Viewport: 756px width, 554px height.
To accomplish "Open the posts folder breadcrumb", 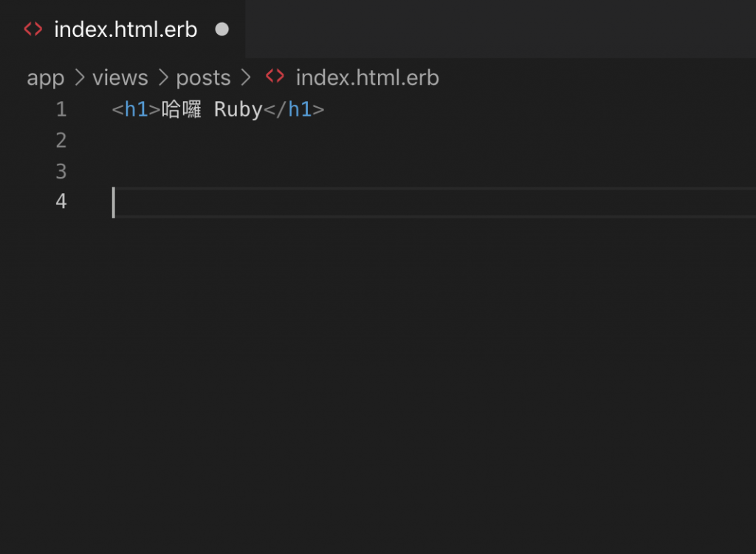I will click(203, 77).
